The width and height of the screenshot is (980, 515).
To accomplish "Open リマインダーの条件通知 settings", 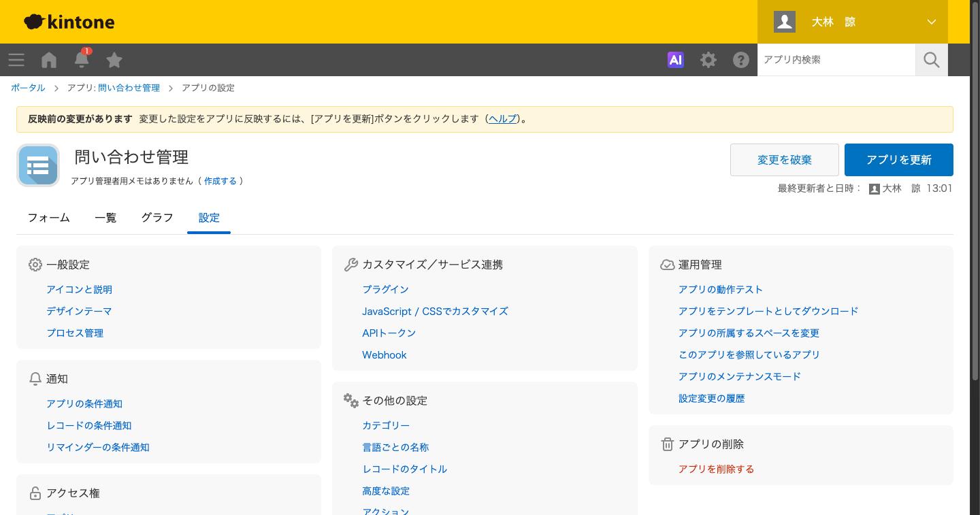I will pos(98,447).
